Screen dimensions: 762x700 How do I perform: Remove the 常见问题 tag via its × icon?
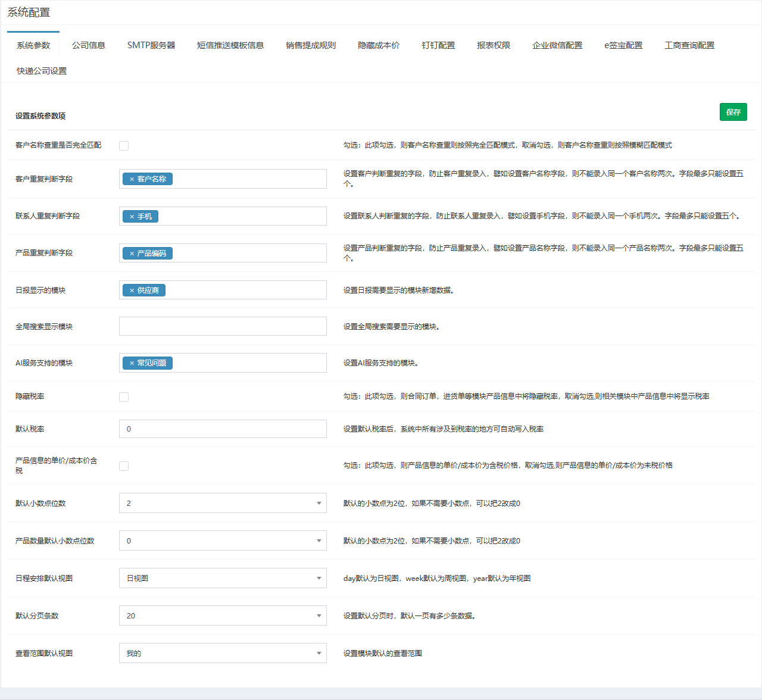click(x=132, y=363)
